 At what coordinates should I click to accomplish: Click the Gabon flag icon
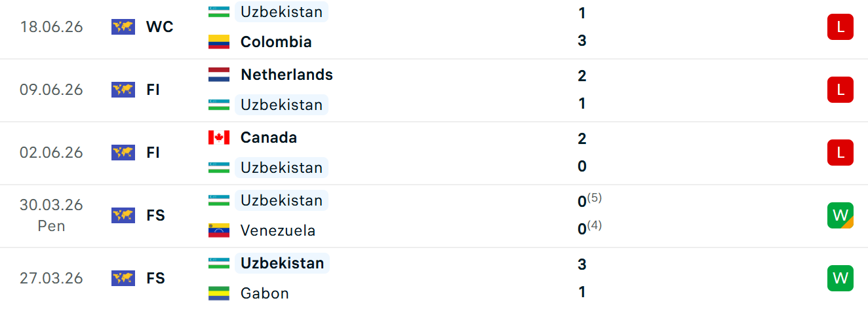[219, 293]
